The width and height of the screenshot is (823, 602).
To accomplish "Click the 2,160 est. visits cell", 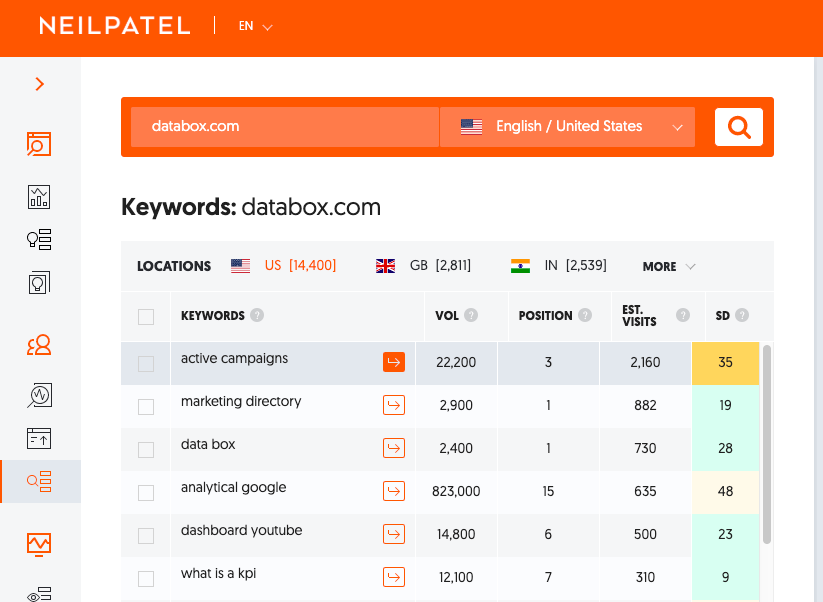I will [645, 363].
